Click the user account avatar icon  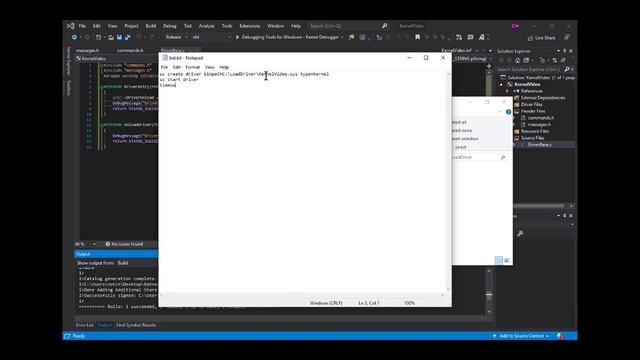[x=516, y=26]
